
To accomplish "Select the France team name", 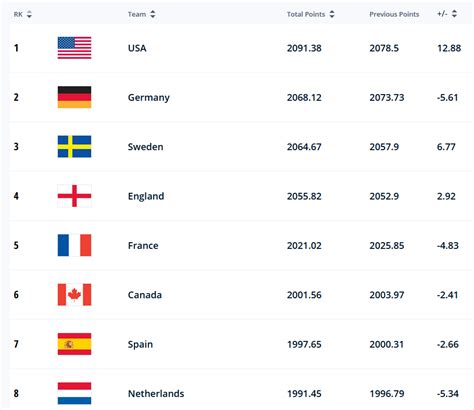I will (x=143, y=245).
